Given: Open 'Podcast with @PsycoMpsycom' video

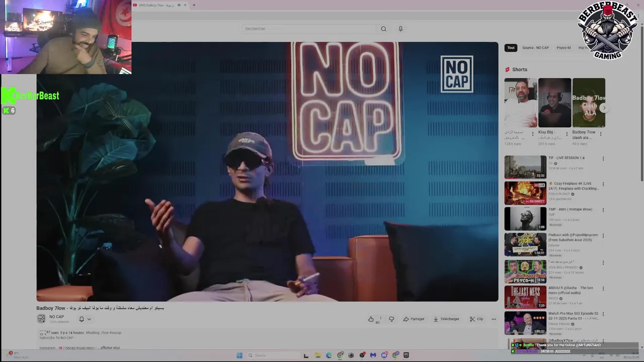Looking at the screenshot, I should 525,244.
